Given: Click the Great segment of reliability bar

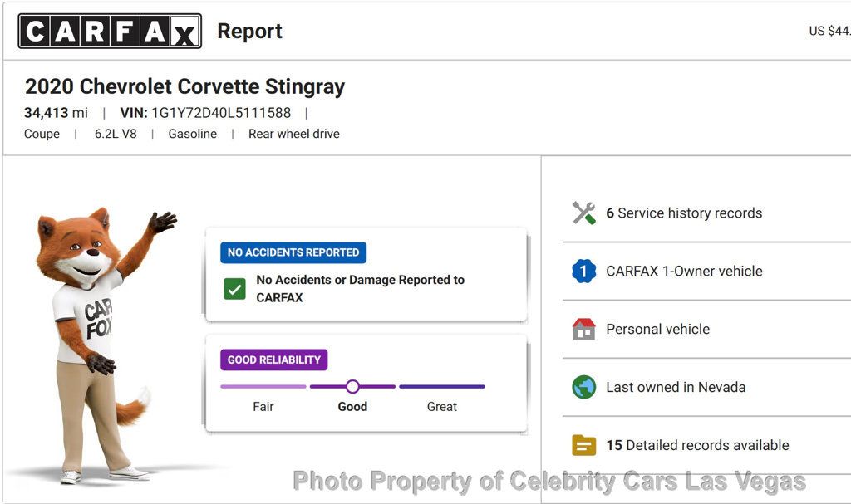Looking at the screenshot, I should (x=442, y=387).
